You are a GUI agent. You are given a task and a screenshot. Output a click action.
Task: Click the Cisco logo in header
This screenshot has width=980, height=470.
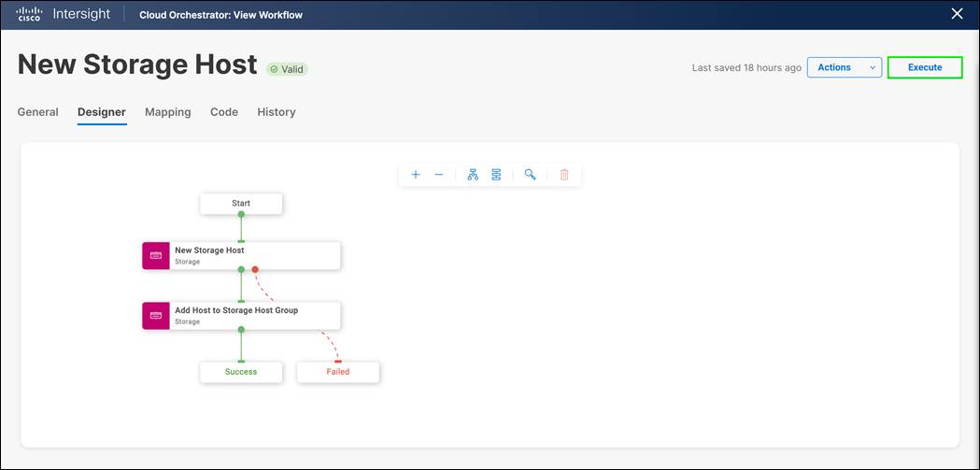coord(29,14)
